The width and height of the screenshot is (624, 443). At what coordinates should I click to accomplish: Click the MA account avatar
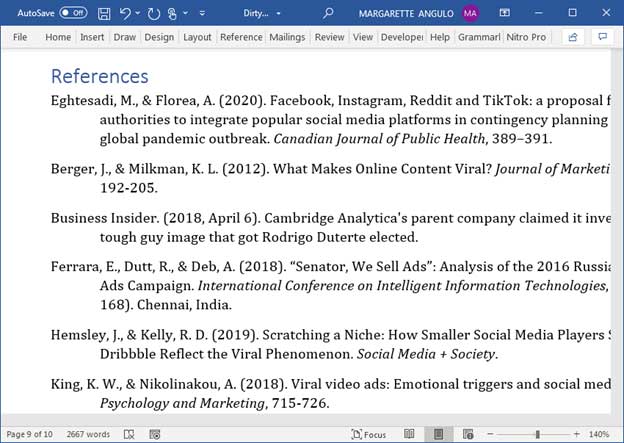pyautogui.click(x=470, y=13)
